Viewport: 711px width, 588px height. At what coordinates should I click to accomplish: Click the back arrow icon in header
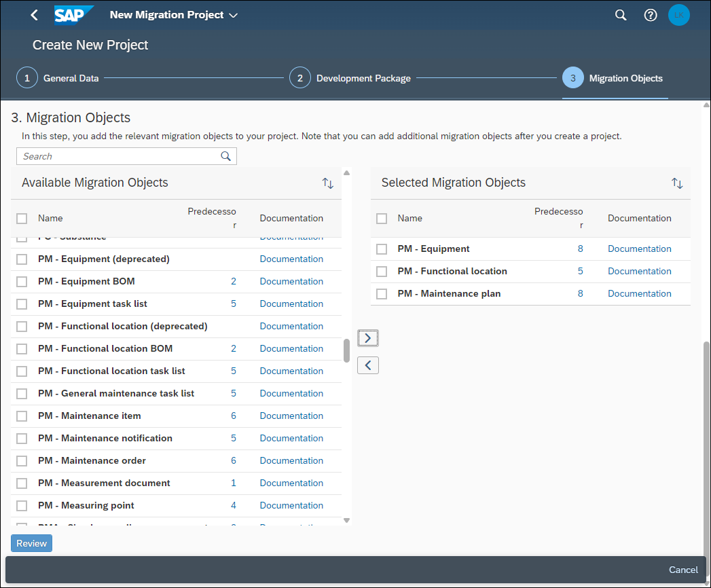pyautogui.click(x=34, y=15)
